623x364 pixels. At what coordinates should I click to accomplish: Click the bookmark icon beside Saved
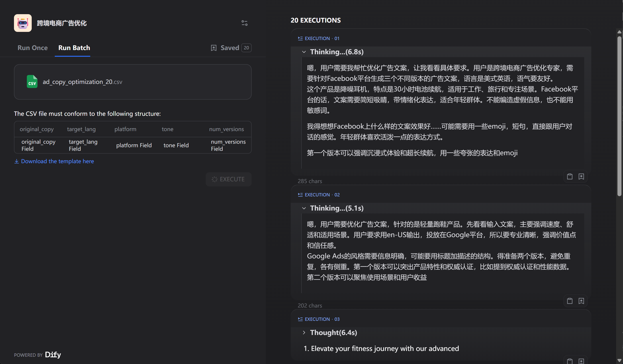point(214,48)
